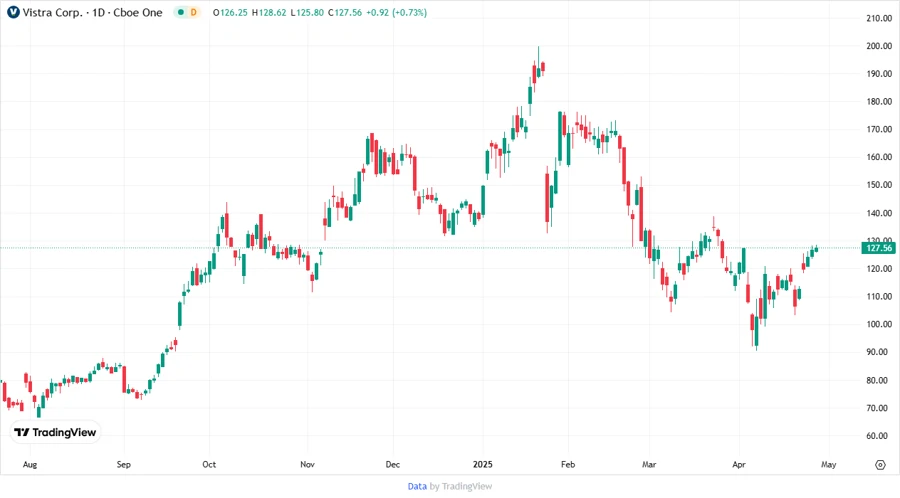Click the 60.00 price axis label
The width and height of the screenshot is (900, 498).
(879, 436)
